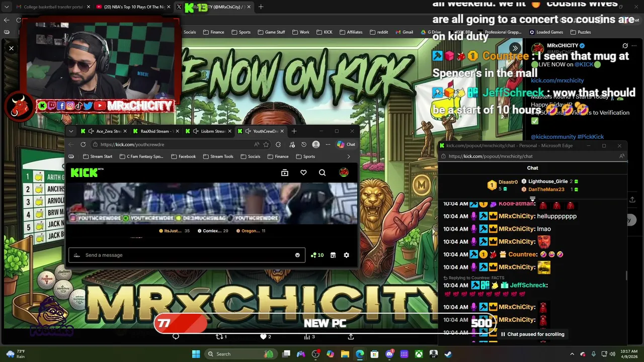Close the X post overlay
Screen dimensions: 644x362
[11, 48]
